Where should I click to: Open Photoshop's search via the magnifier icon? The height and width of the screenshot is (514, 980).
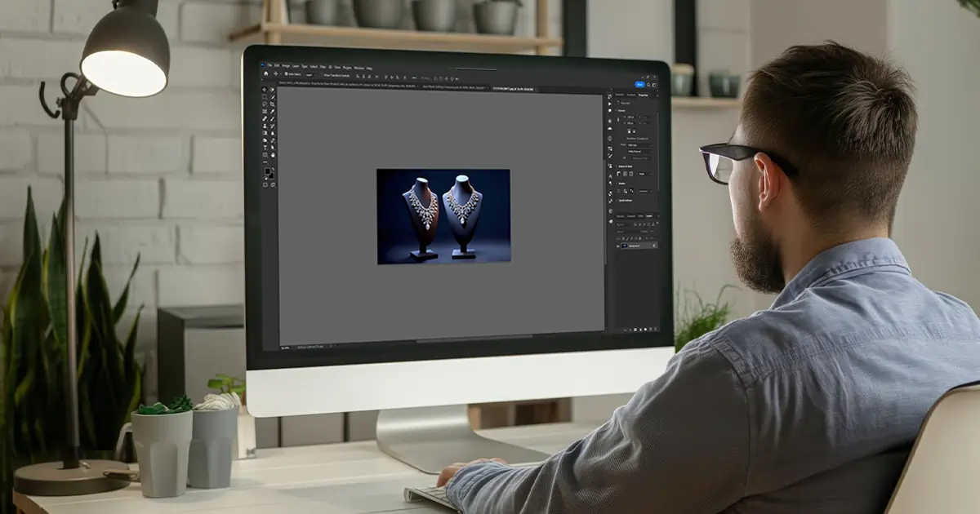650,85
